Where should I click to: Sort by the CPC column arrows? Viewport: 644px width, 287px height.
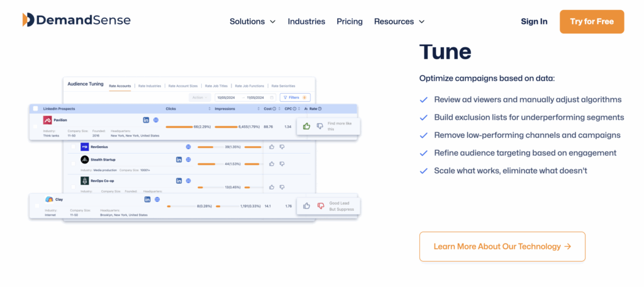[x=300, y=109]
